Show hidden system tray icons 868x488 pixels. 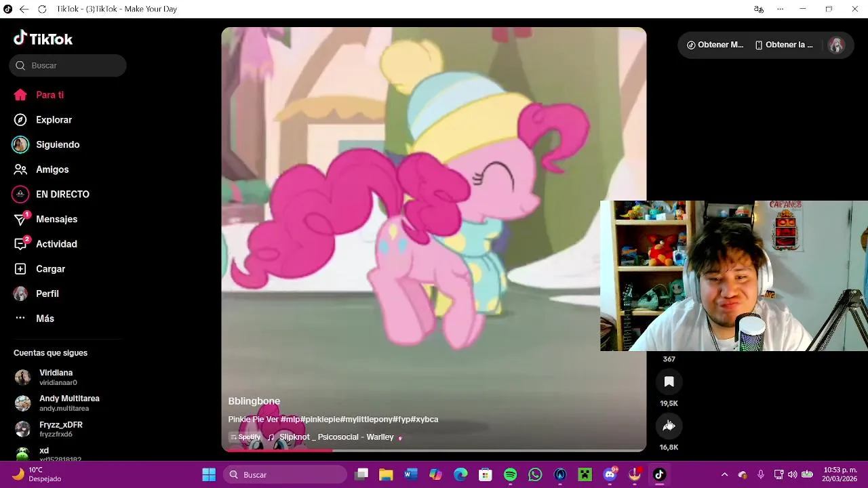[x=724, y=474]
